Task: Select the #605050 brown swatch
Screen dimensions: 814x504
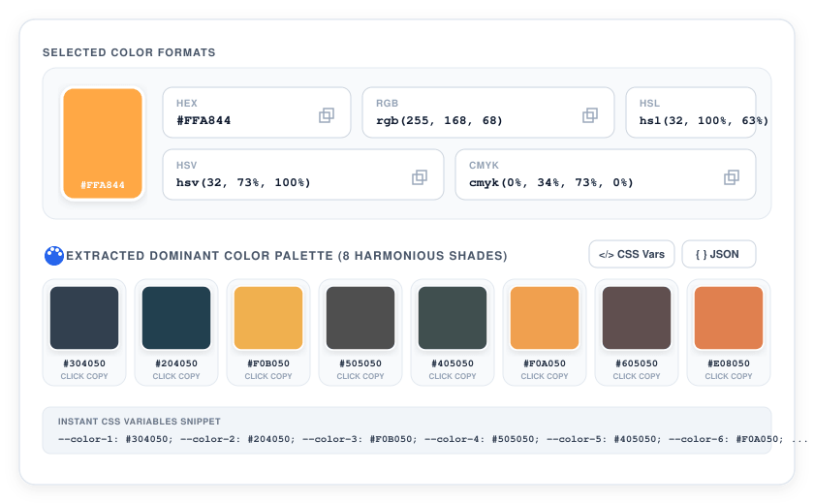Action: tap(637, 318)
